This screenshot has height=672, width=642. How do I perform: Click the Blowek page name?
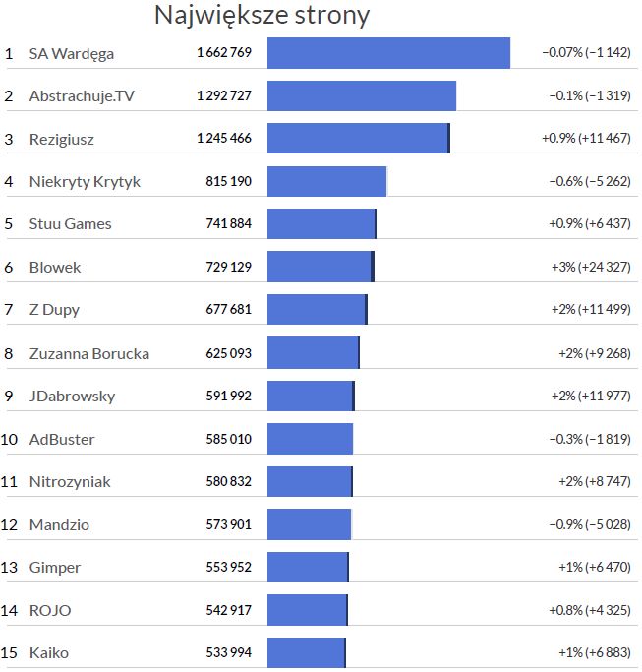tap(55, 267)
